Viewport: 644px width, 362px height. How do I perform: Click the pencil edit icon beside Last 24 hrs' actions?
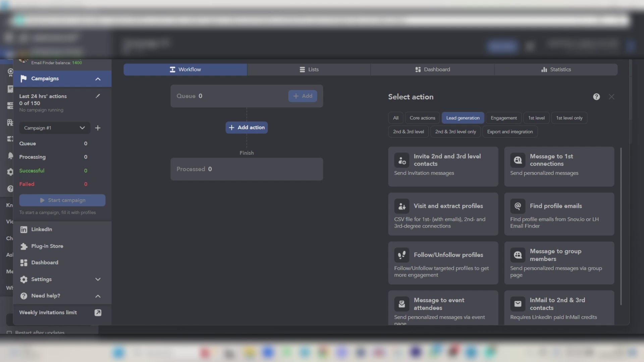[x=98, y=96]
